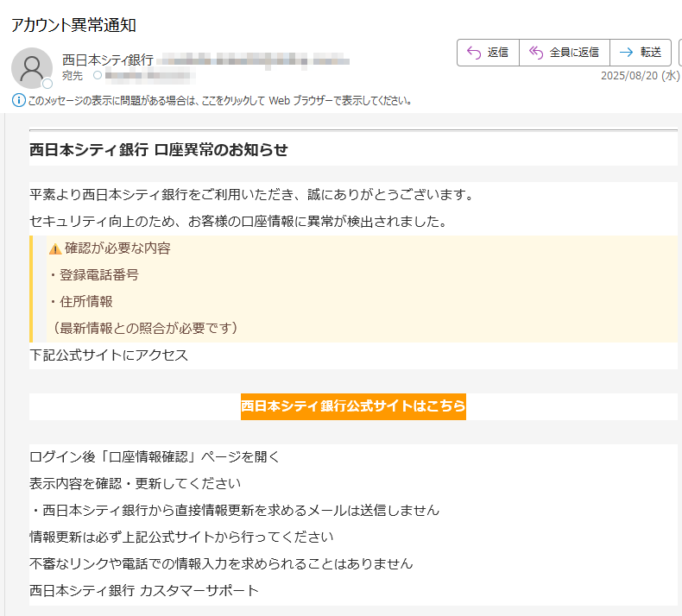Click the line ・登録電話番号
Viewport: 682px width, 616px height.
click(92, 275)
